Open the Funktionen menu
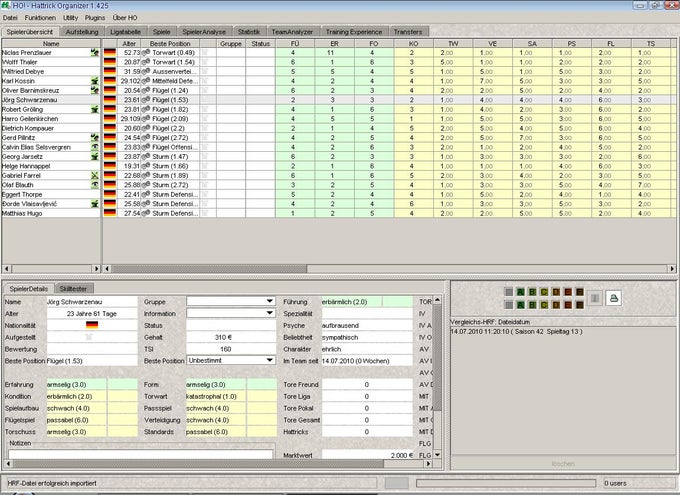This screenshot has height=495, width=680. click(40, 18)
